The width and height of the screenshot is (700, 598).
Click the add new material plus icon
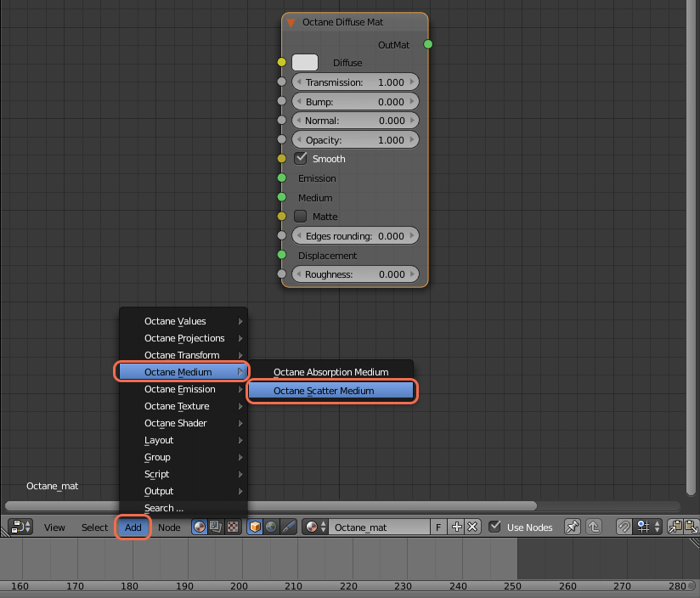(457, 527)
